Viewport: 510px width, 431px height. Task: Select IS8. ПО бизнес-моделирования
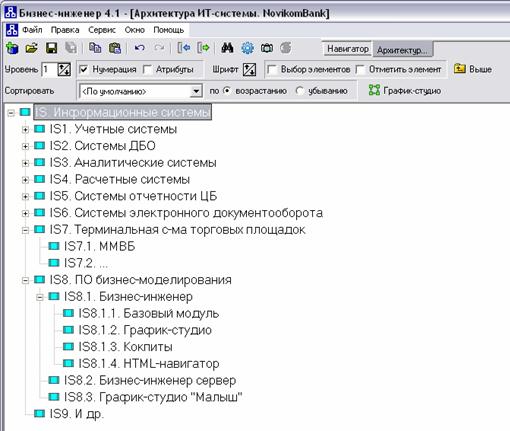[140, 280]
